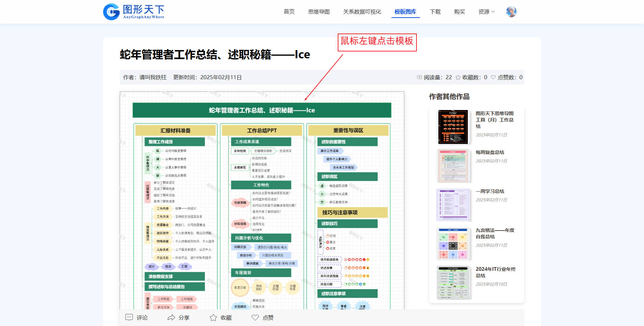
Task: Click the comment speech bubble icon
Action: 129,317
